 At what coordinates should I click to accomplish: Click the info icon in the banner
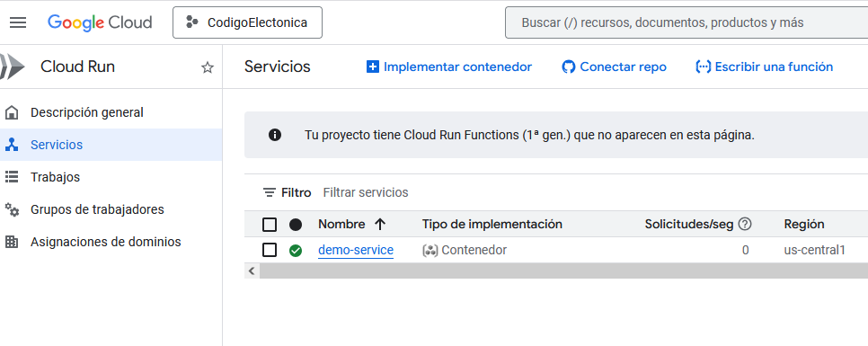275,135
